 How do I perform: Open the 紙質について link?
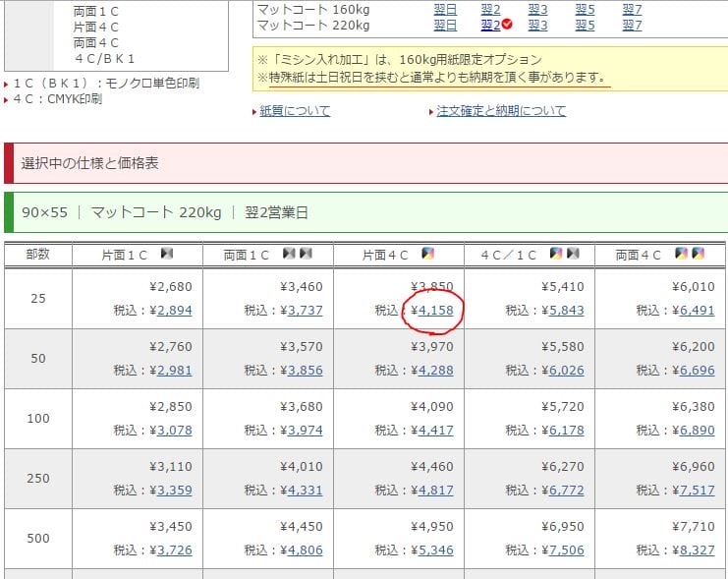(x=295, y=111)
